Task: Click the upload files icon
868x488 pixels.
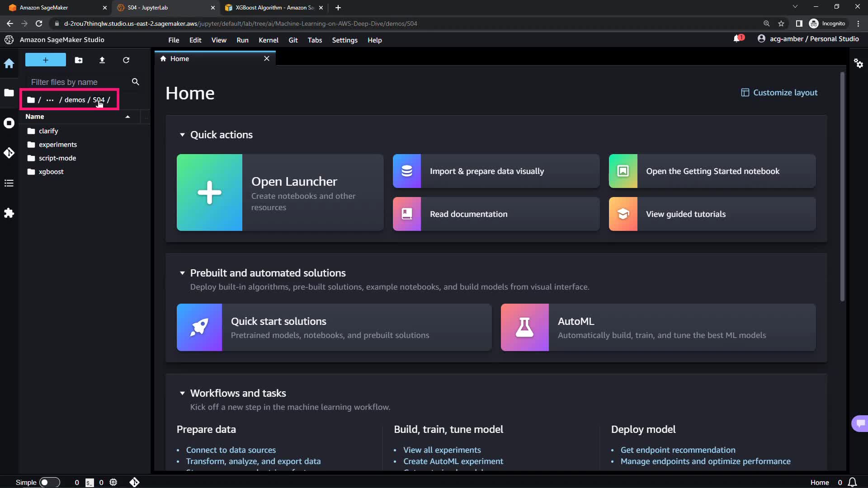Action: pyautogui.click(x=102, y=60)
